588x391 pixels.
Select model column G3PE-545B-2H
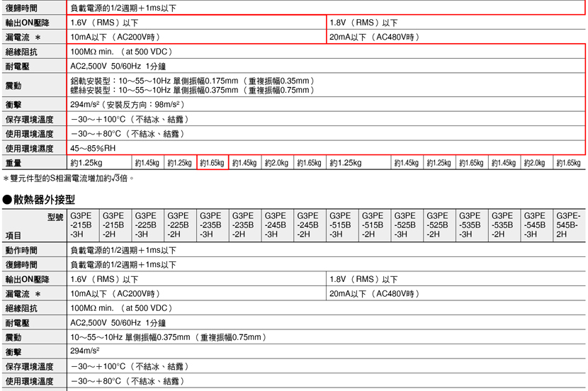click(568, 225)
